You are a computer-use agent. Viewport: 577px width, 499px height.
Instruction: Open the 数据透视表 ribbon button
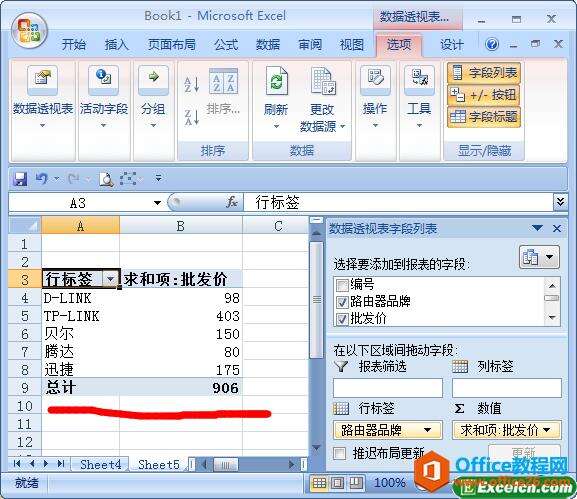click(43, 97)
